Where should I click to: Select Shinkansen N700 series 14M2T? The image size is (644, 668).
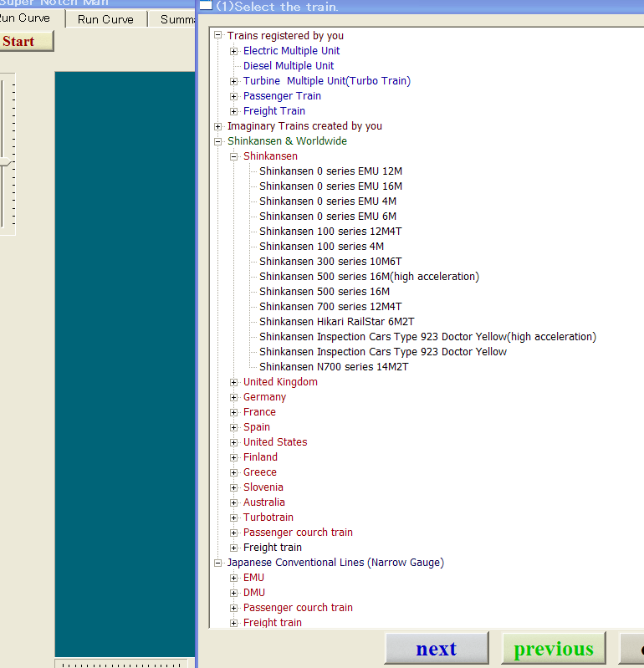coord(334,367)
